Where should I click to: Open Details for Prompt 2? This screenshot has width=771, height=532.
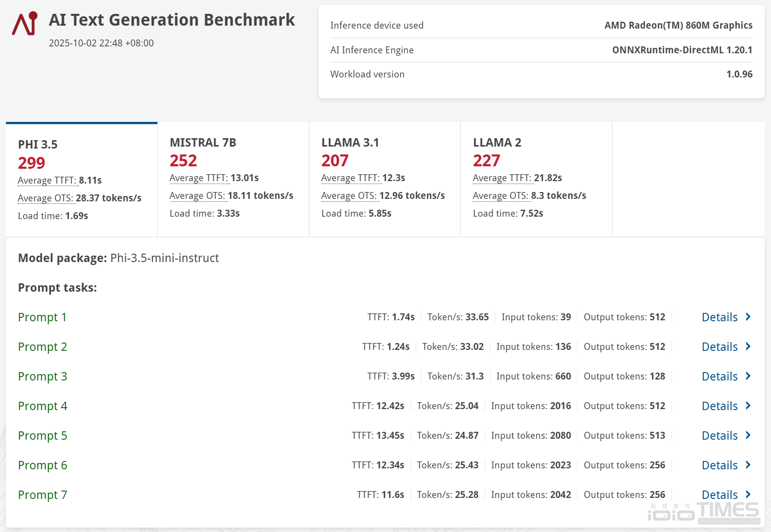[720, 347]
